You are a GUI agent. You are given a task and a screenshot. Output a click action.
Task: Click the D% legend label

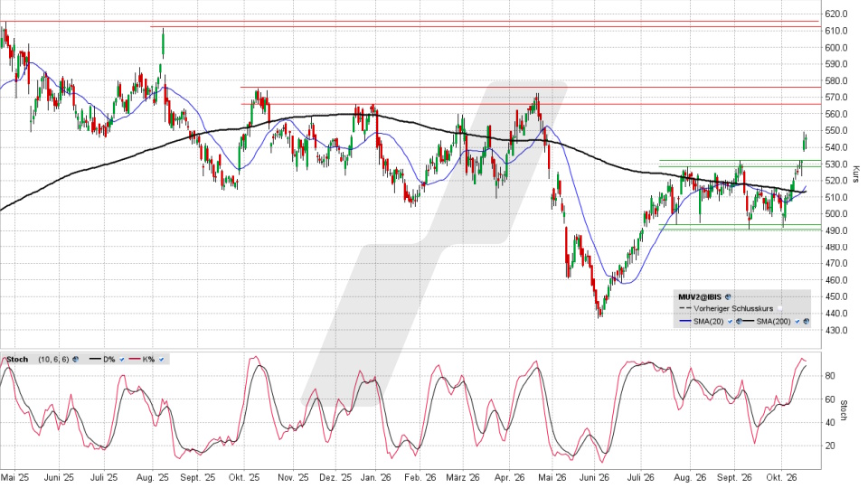click(109, 360)
